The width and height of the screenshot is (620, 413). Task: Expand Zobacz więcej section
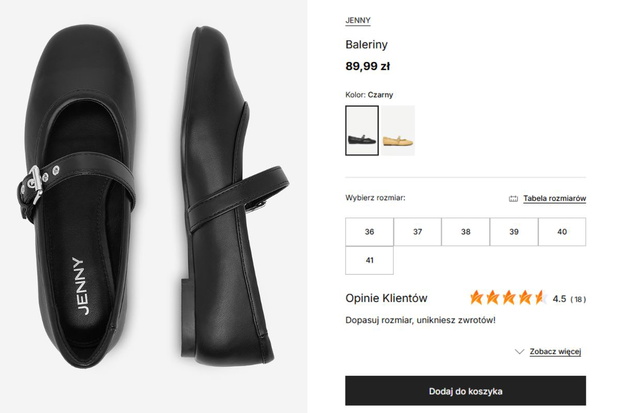point(555,351)
